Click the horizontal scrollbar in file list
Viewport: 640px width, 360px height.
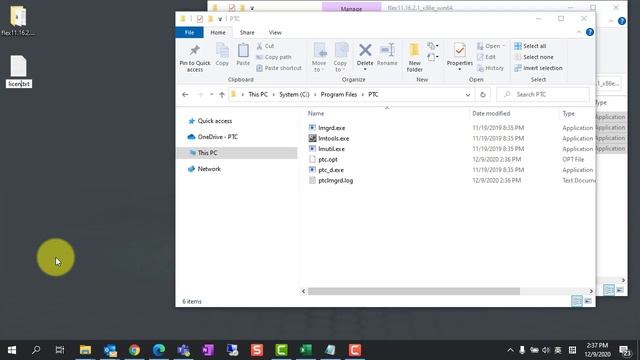tap(413, 291)
